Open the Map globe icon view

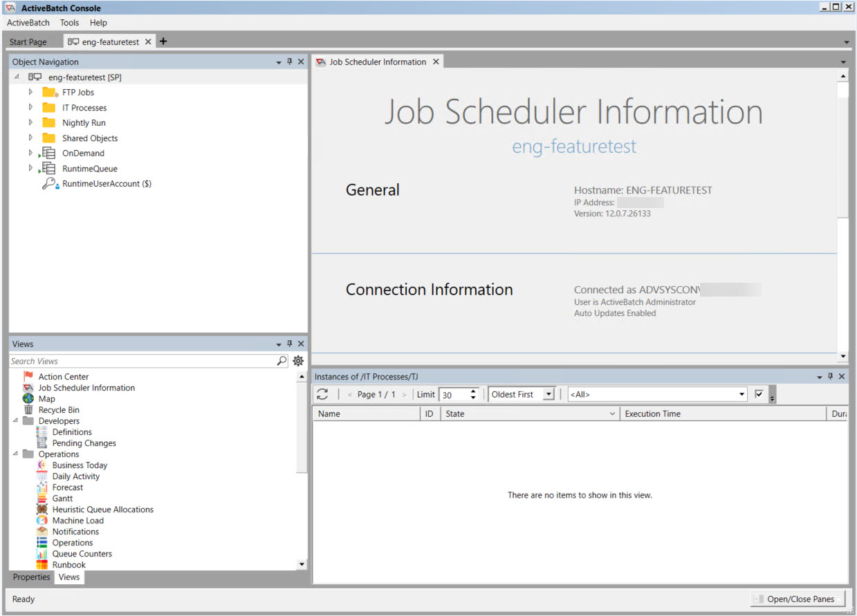click(28, 399)
